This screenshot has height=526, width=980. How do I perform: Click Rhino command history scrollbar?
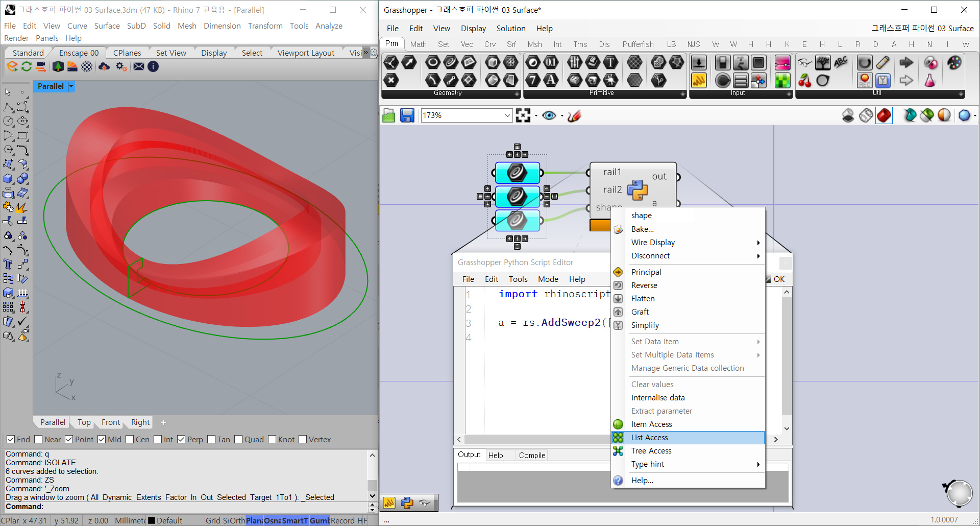click(372, 475)
